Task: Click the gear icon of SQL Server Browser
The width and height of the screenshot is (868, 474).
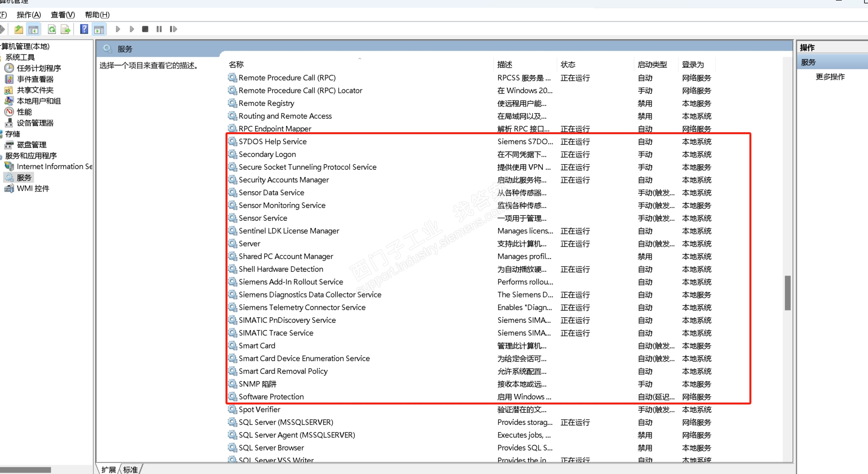Action: [232, 448]
